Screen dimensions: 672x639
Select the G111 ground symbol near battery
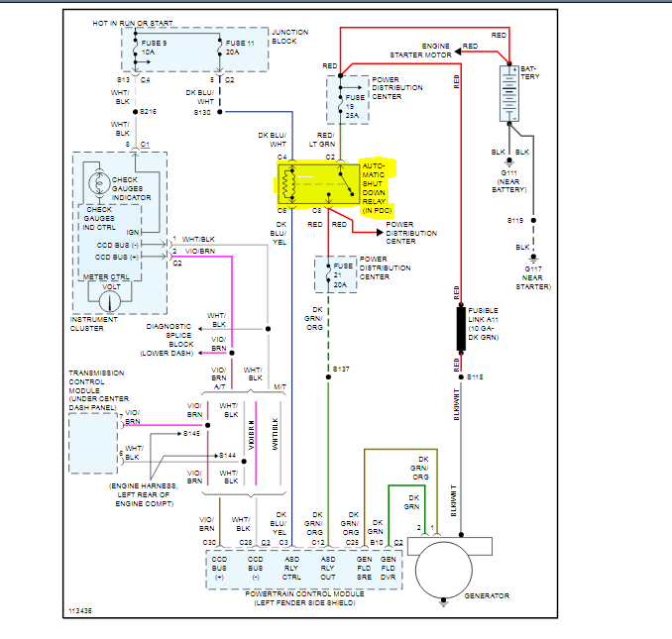click(x=509, y=162)
